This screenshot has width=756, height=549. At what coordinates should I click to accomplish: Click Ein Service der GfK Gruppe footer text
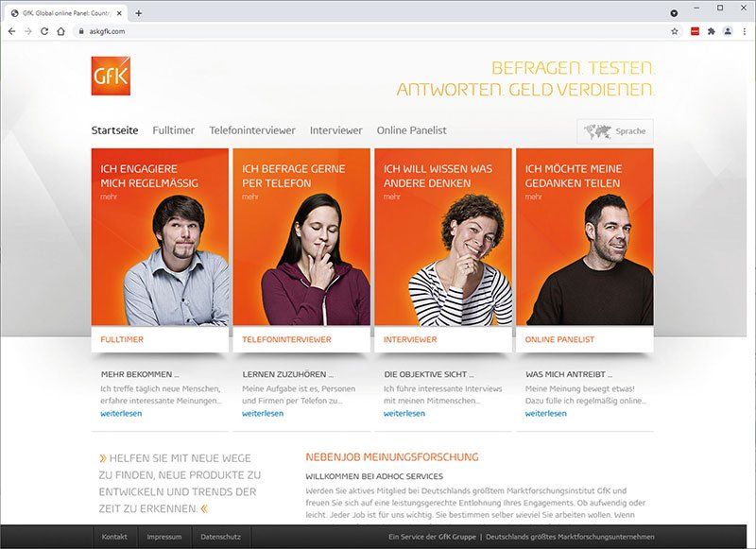[x=432, y=537]
